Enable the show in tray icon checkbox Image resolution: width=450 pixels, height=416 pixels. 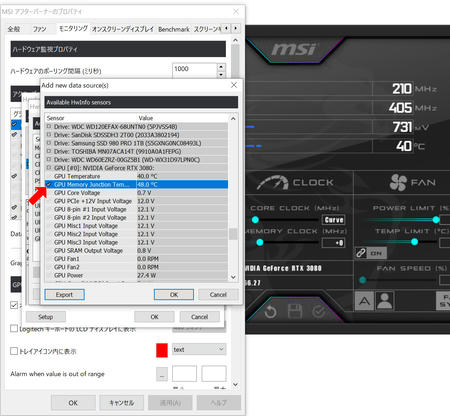pyautogui.click(x=14, y=351)
